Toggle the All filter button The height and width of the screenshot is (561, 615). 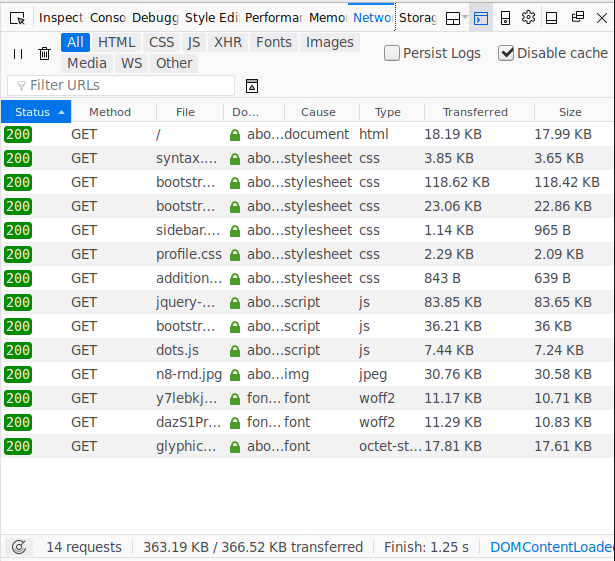pos(75,42)
